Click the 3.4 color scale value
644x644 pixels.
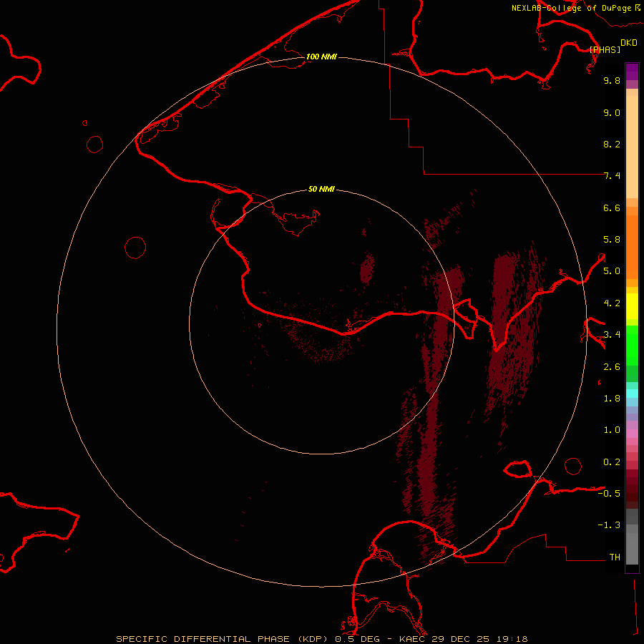coord(612,335)
